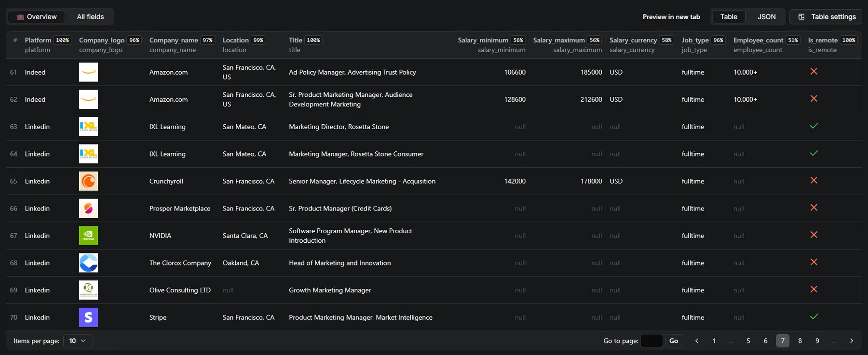Click the Olive Consulting LTD logo
Viewport: 868px width, 355px height.
88,290
